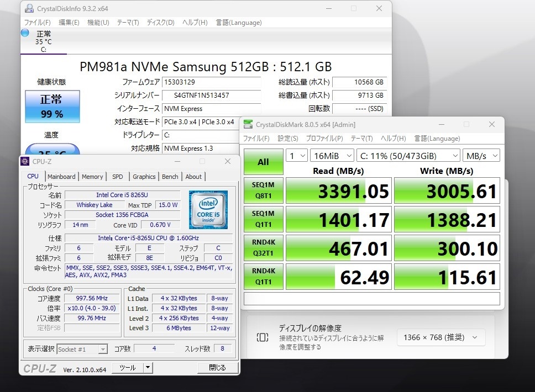Start the RND4K Q1T1 test
Viewport: 535px width, 392px height.
tap(264, 276)
